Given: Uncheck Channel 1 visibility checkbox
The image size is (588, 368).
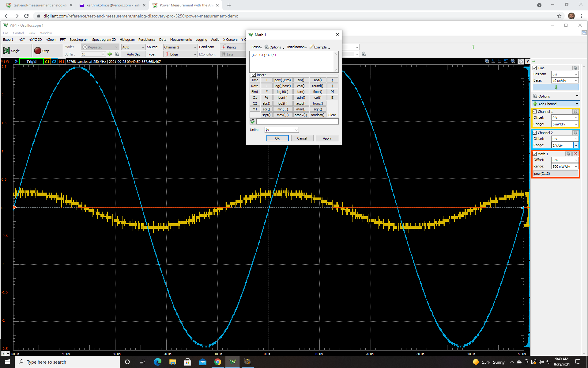Looking at the screenshot, I should pos(535,112).
